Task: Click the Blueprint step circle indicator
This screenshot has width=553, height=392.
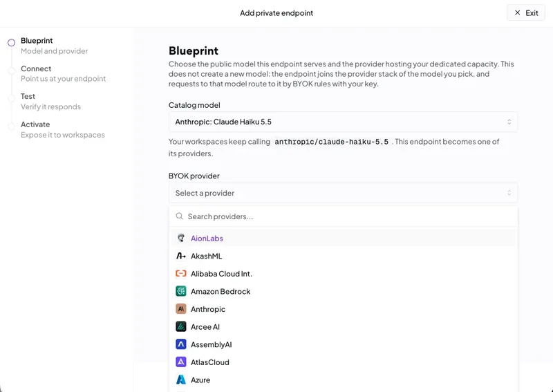Action: (x=11, y=43)
